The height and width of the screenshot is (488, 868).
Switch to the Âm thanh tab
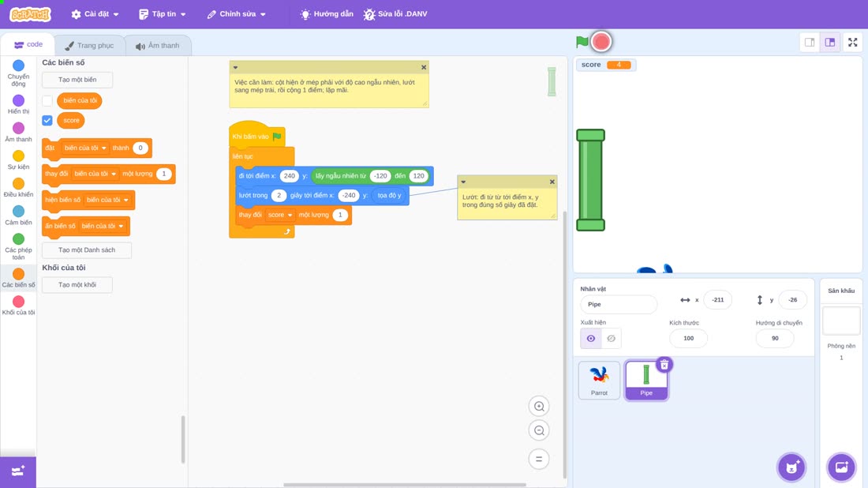point(158,46)
